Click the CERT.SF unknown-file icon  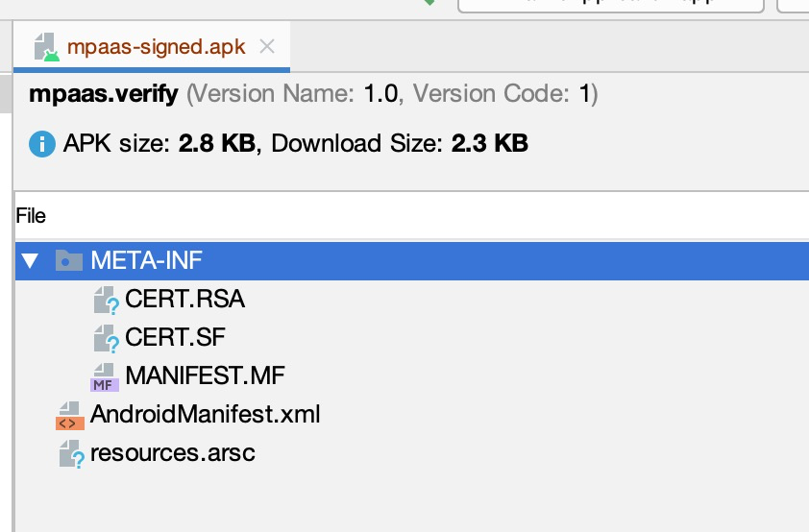[x=107, y=338]
